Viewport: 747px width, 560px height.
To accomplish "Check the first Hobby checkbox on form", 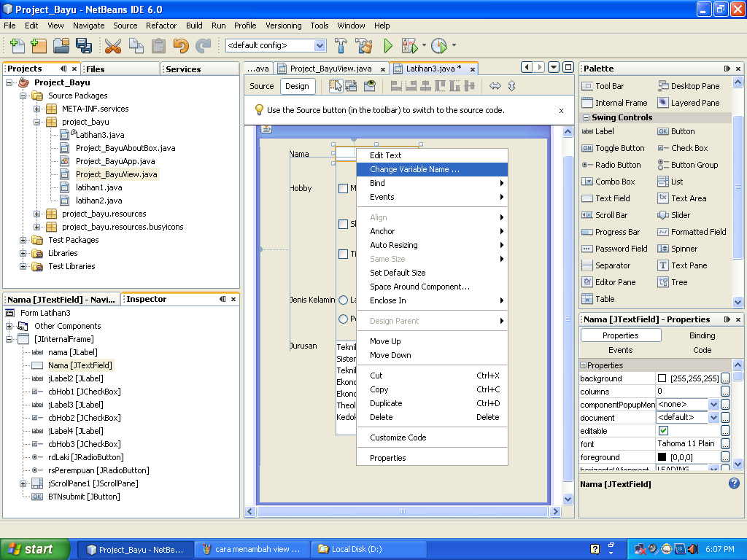I will [x=343, y=189].
